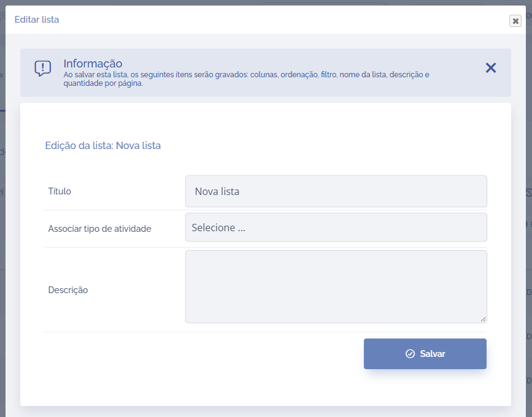Viewport: 532px width, 417px height.
Task: Click the exclamation speech bubble info icon
Action: [43, 68]
